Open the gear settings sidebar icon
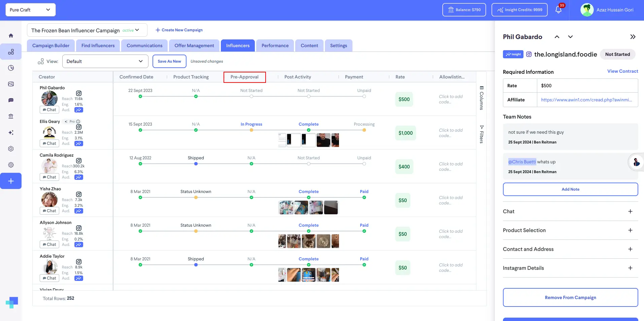The image size is (644, 321). pyautogui.click(x=11, y=165)
